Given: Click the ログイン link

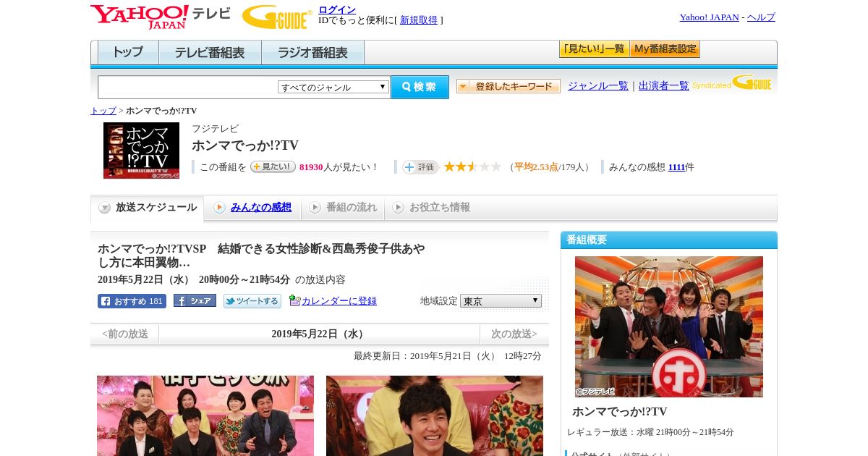Looking at the screenshot, I should click(x=337, y=9).
